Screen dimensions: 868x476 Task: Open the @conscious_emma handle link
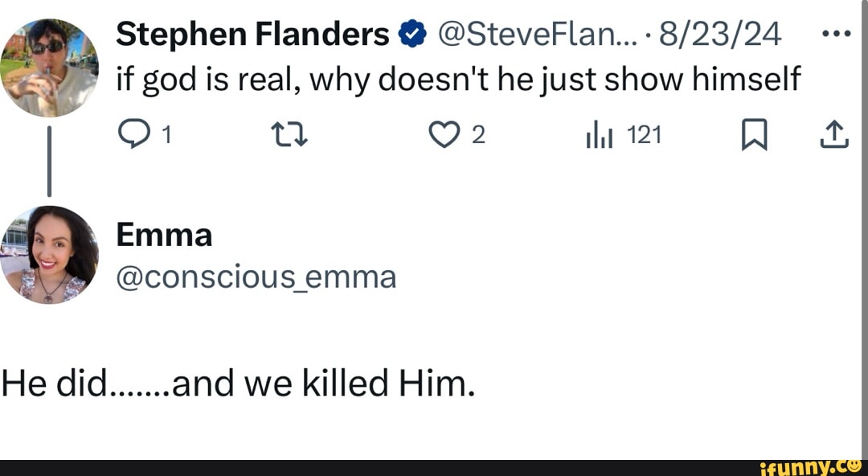(256, 276)
